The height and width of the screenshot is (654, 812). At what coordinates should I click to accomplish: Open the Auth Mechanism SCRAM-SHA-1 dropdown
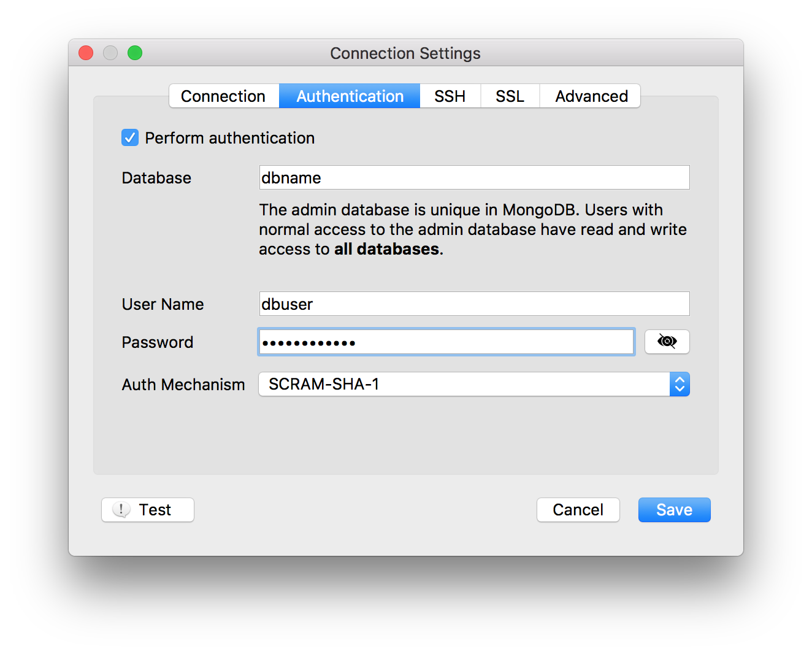[x=474, y=384]
